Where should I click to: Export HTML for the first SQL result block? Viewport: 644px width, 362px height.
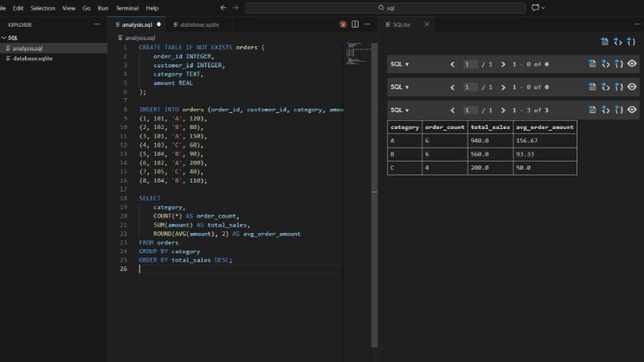coord(605,63)
